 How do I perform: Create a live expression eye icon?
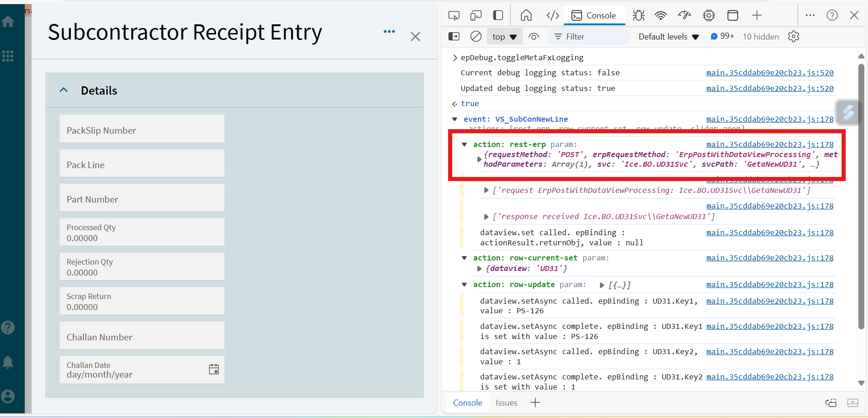534,36
